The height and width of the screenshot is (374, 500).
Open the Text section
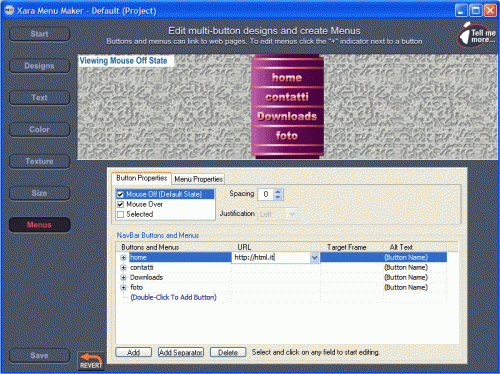39,98
